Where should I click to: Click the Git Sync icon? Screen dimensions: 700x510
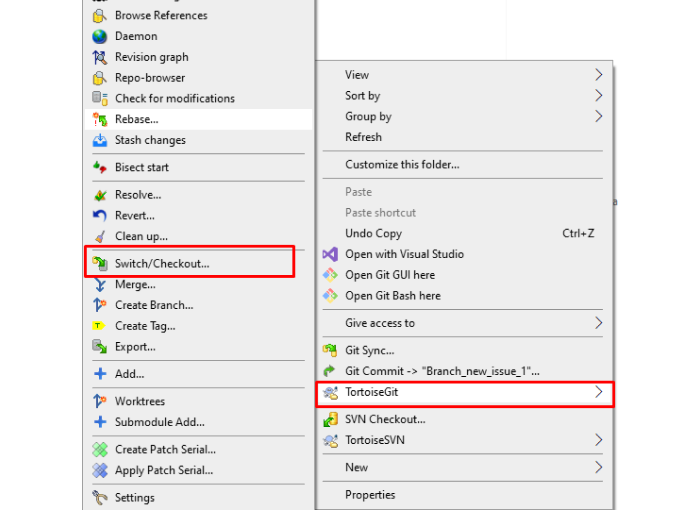[x=330, y=351]
